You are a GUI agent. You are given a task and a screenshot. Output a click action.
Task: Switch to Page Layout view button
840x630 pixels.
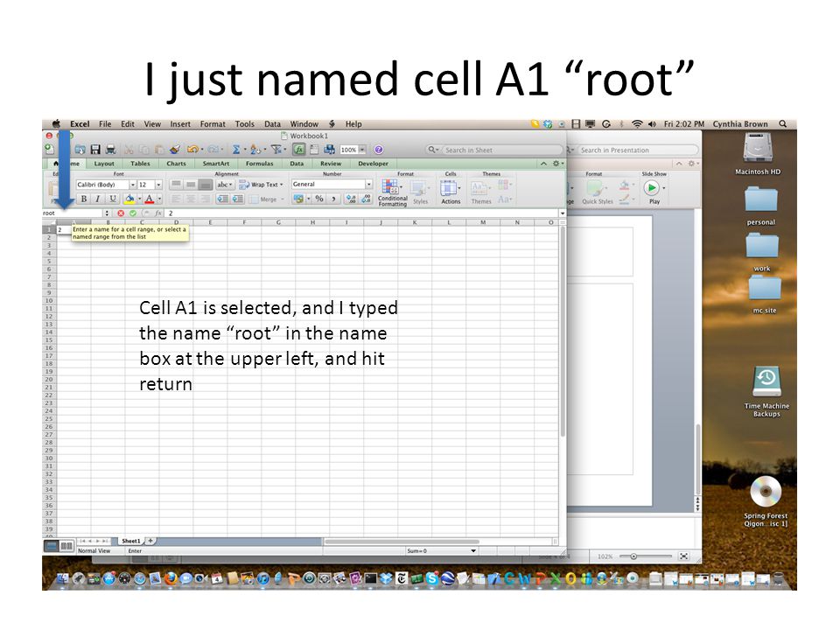[x=66, y=546]
